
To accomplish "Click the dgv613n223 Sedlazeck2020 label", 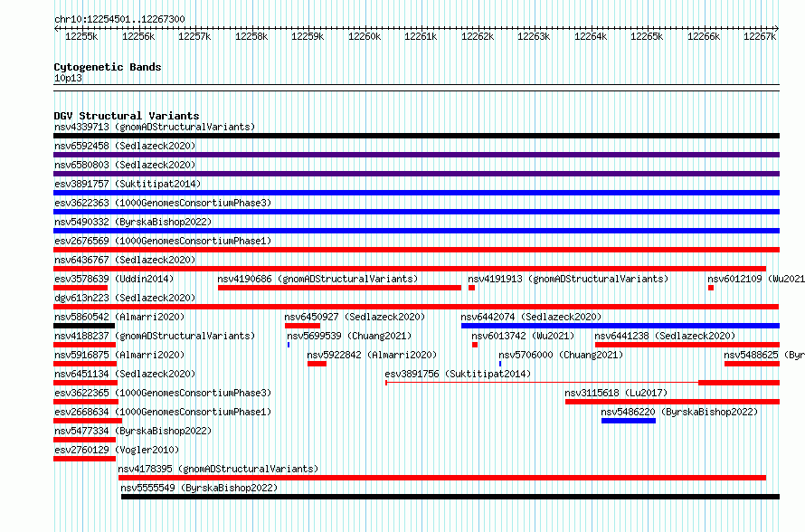I will click(125, 298).
